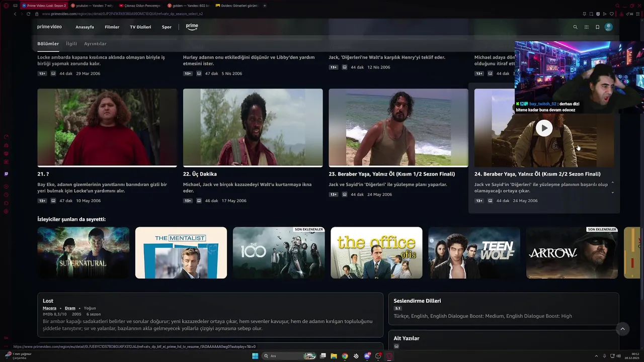Open The Office recommendation card
Viewport: 644px width, 362px height.
coord(376,253)
